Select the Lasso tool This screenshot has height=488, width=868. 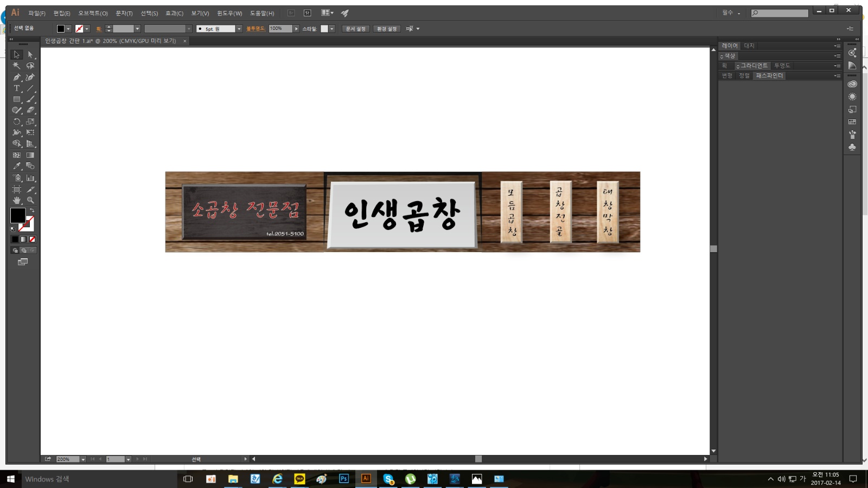30,66
